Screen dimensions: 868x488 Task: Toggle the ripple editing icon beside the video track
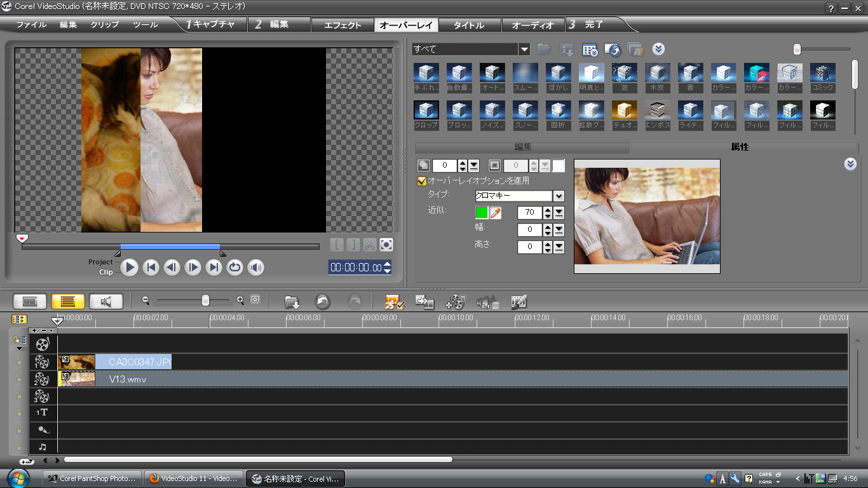click(19, 341)
